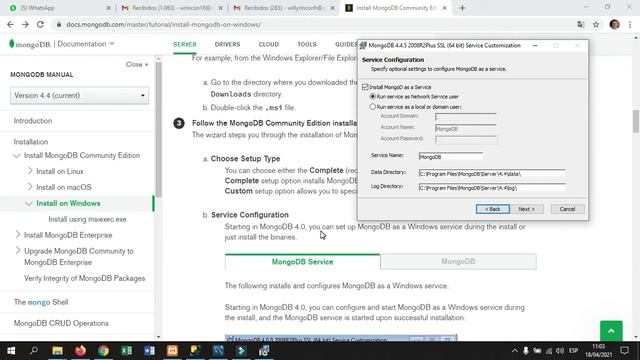The image size is (640, 360).
Task: Open the Python icon in taskbar
Action: click(195, 351)
